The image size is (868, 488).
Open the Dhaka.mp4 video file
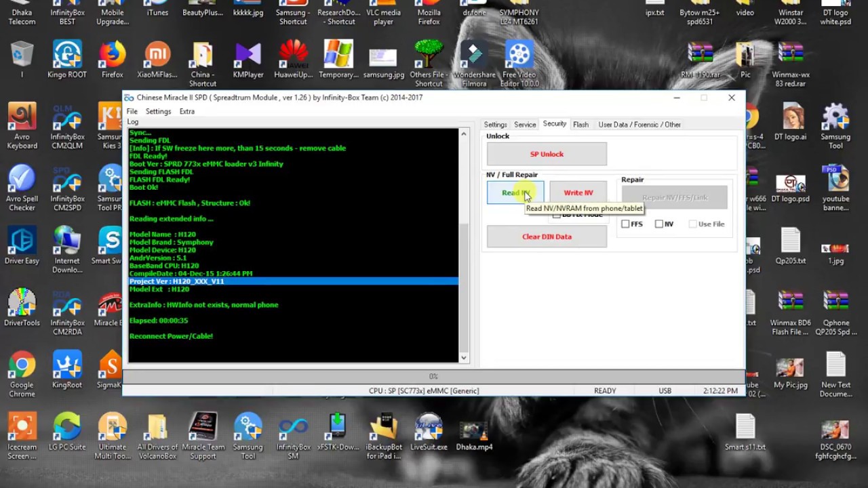(x=474, y=436)
